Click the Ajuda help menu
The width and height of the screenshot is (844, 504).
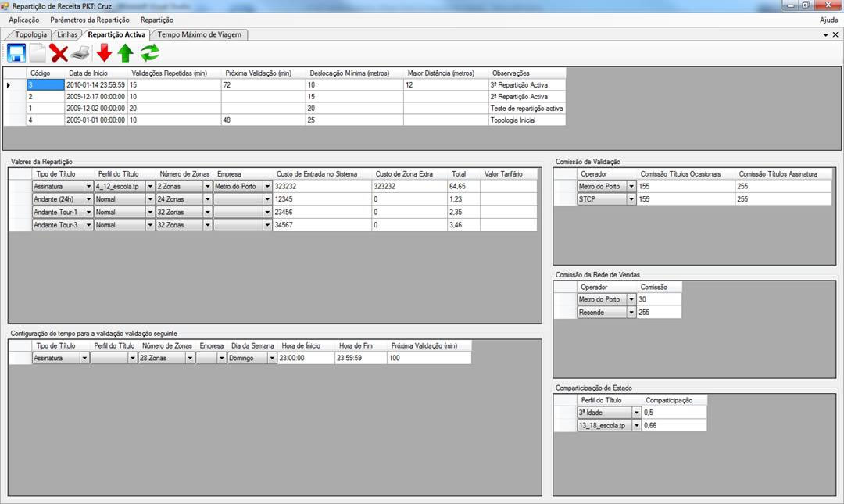[x=828, y=20]
